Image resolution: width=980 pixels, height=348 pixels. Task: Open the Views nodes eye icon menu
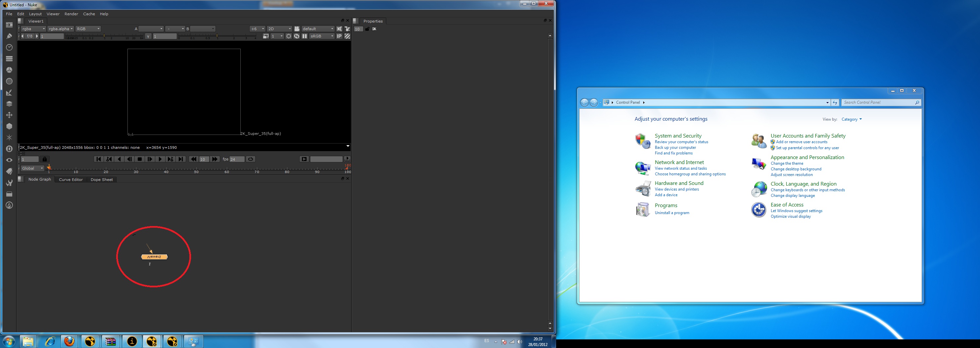pos(9,160)
